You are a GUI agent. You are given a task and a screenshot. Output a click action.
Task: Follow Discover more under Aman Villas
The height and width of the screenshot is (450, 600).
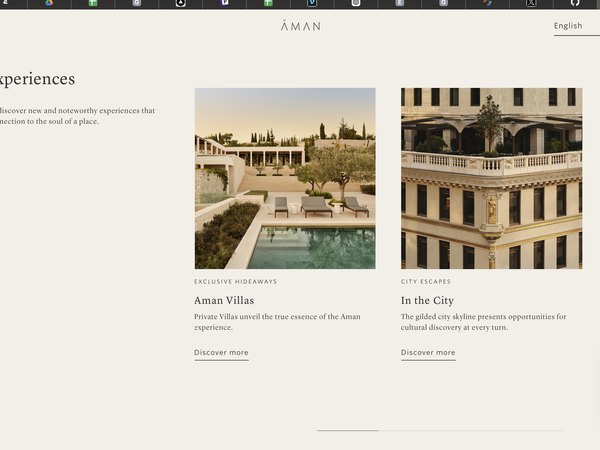click(221, 352)
